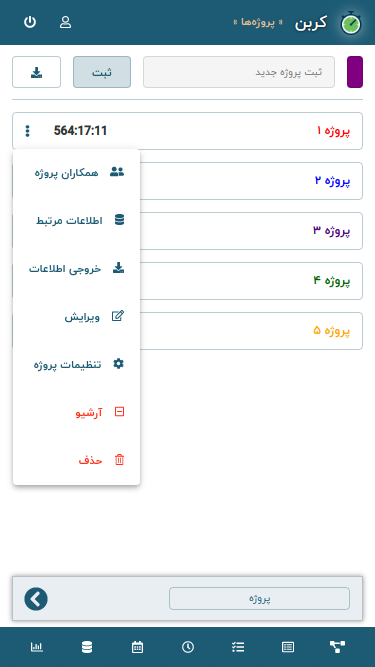Pick the purple project color swatch

(355, 72)
